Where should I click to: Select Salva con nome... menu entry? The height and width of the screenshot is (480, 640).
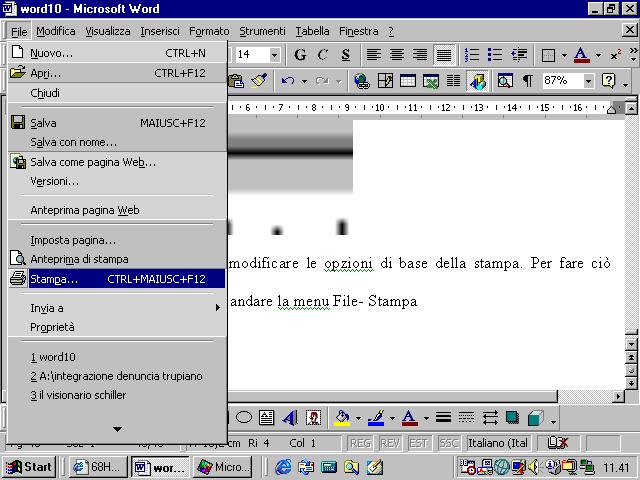(117, 142)
